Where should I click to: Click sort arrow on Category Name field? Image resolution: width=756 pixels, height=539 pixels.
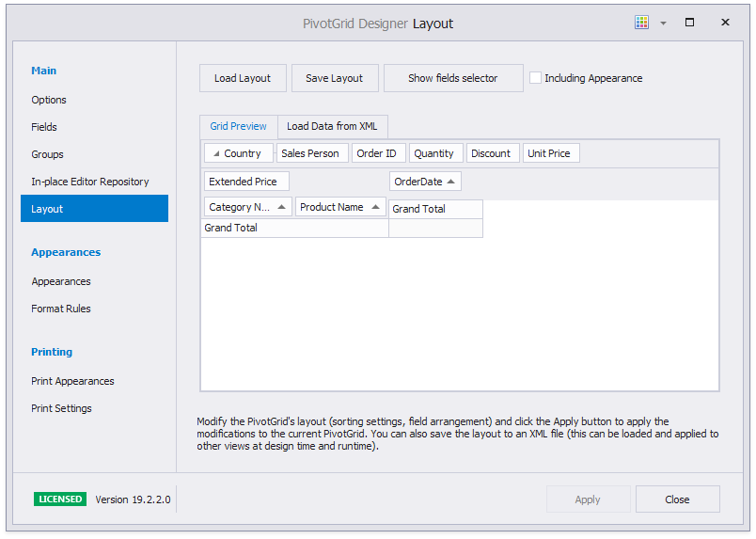coord(281,207)
